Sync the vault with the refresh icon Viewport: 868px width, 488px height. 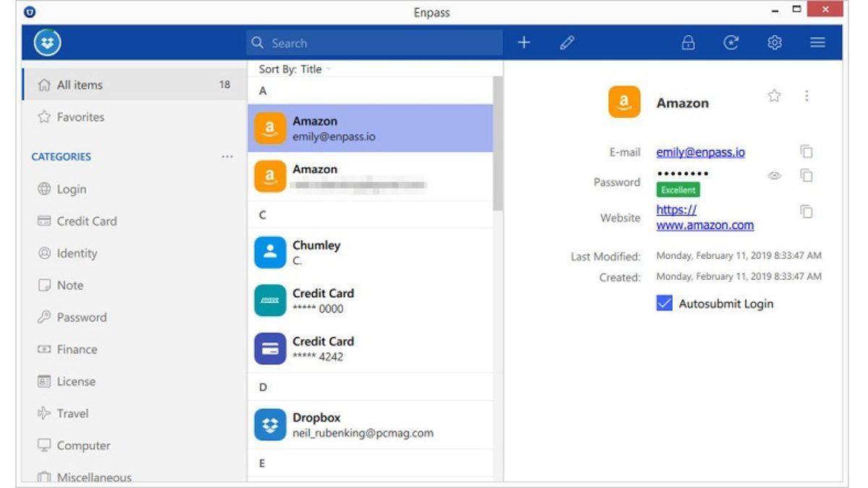[x=731, y=43]
